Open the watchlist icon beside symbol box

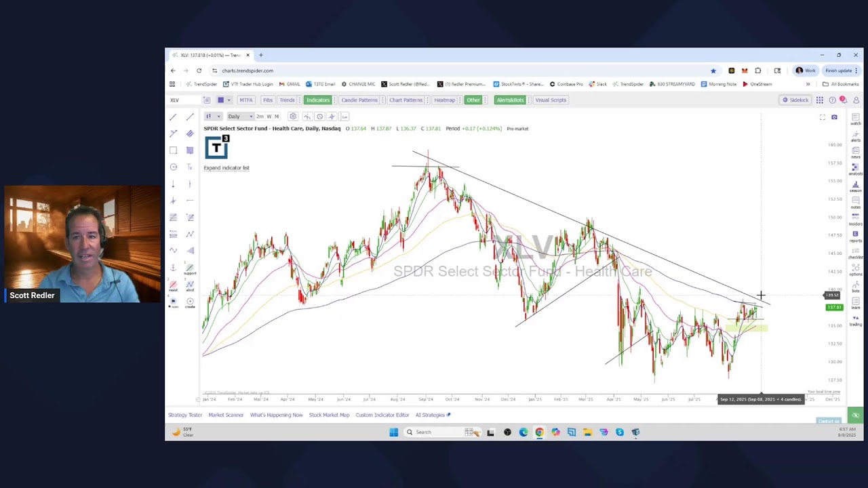point(207,100)
